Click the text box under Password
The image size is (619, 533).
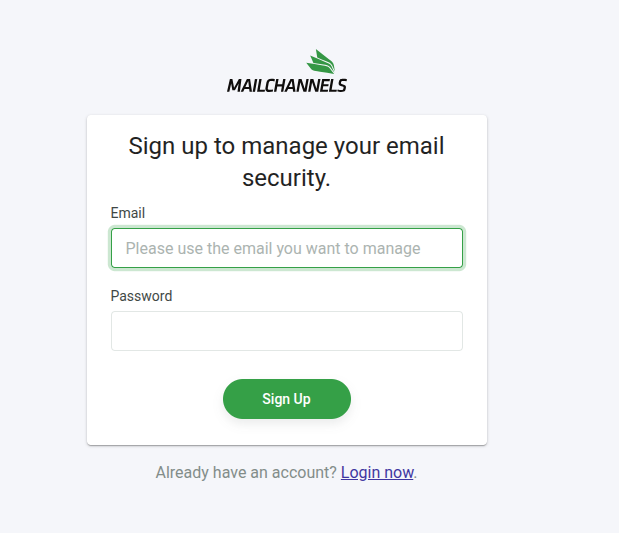(x=287, y=331)
